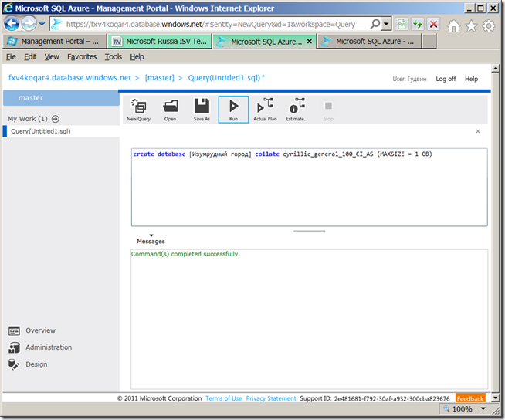Viewport: 505px width, 420px height.
Task: Click the compatibility view icon
Action: click(402, 24)
